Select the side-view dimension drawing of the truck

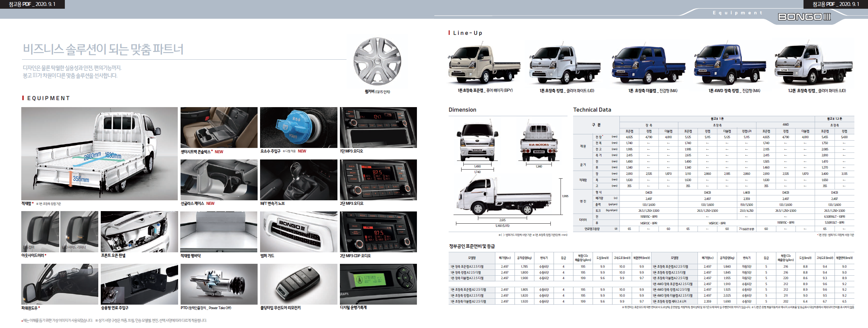point(504,195)
